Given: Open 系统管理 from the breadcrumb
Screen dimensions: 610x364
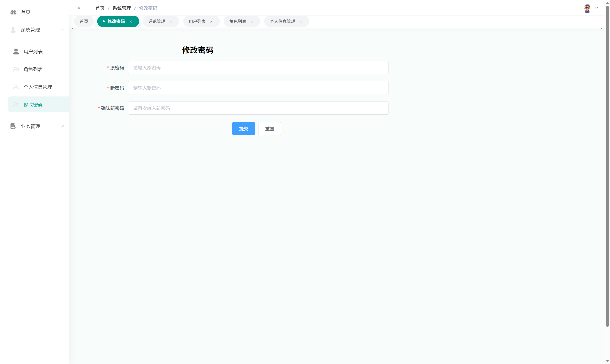Looking at the screenshot, I should point(122,8).
